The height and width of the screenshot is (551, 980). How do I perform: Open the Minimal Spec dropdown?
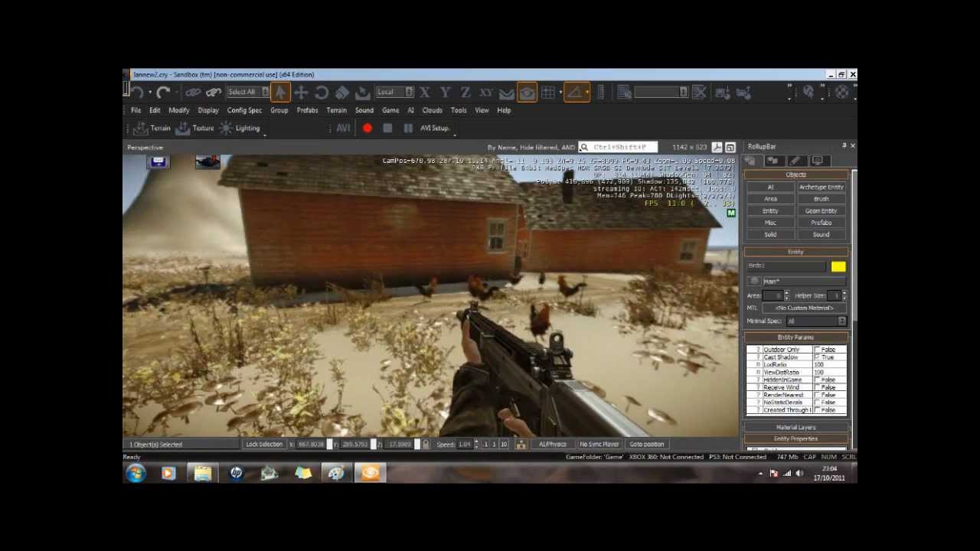pos(816,321)
